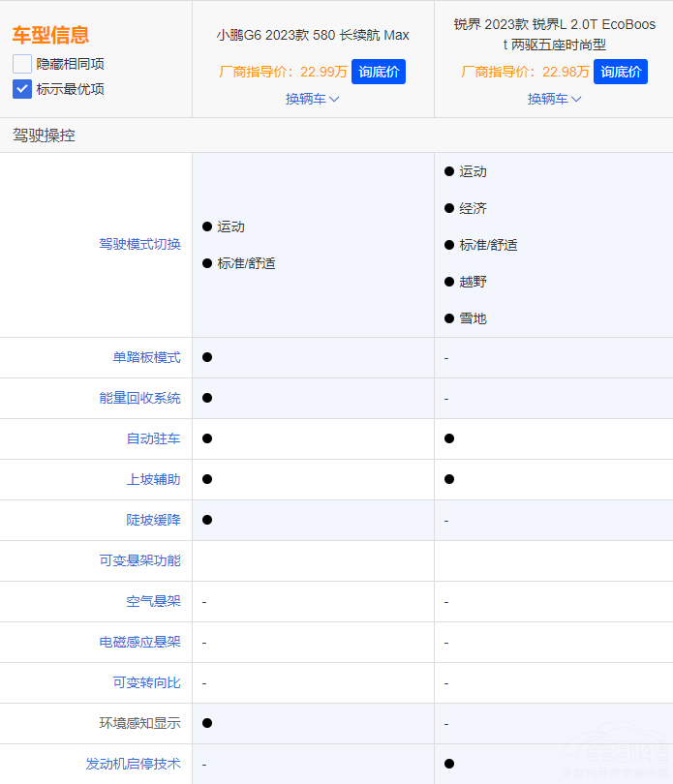This screenshot has width=673, height=784.
Task: Click the 可变转向比 parameter link
Action: [x=146, y=683]
